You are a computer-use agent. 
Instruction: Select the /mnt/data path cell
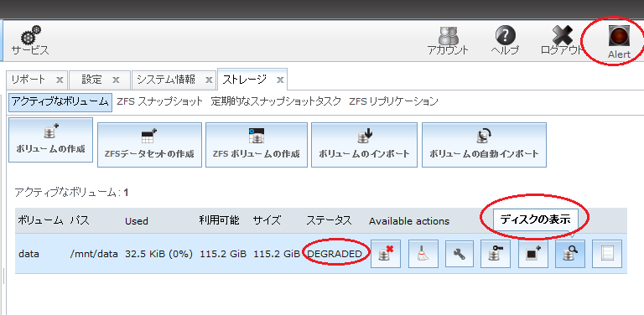(x=94, y=254)
